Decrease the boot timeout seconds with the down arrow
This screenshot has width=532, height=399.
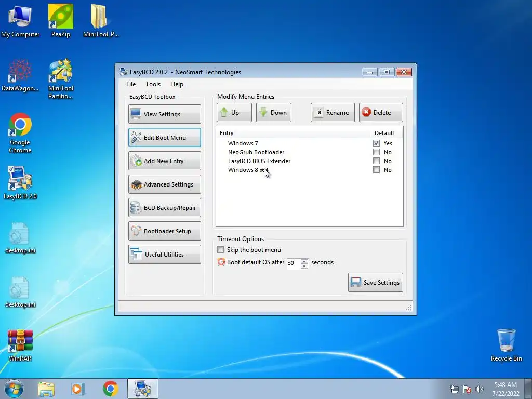[x=304, y=266]
